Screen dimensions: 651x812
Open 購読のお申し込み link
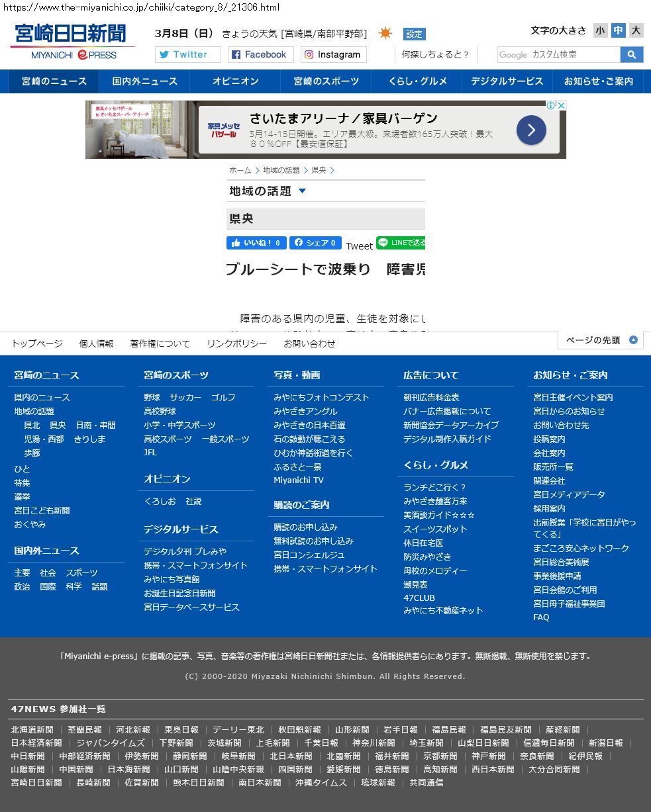305,527
